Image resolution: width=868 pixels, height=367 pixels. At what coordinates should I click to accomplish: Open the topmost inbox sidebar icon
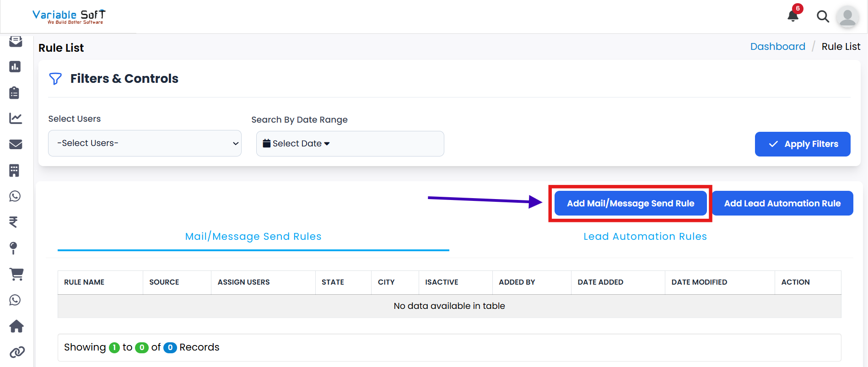click(16, 42)
